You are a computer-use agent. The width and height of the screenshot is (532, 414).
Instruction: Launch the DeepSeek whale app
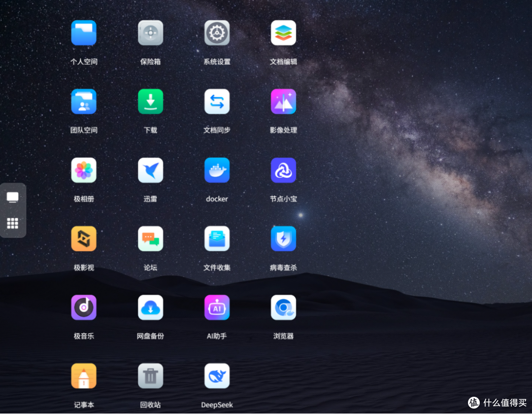tap(217, 377)
